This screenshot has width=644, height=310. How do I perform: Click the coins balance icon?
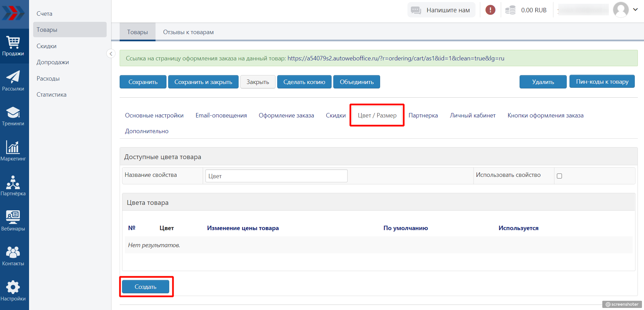[510, 10]
